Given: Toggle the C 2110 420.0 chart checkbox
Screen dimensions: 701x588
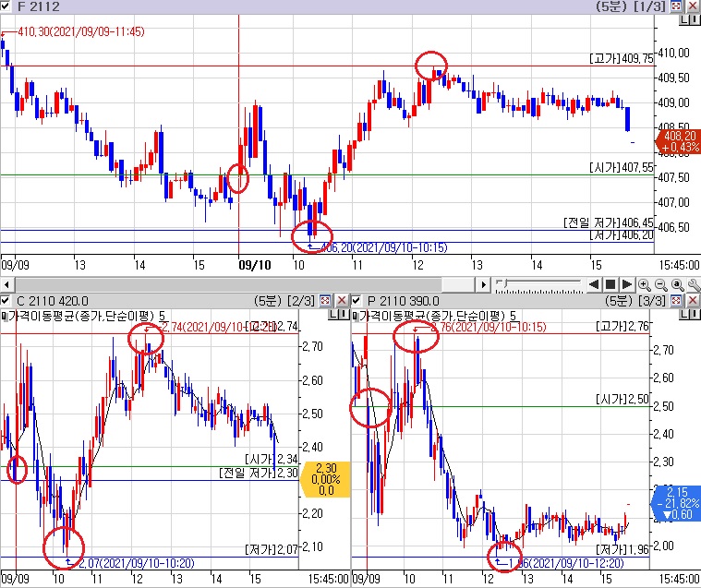Looking at the screenshot, I should click(5, 301).
